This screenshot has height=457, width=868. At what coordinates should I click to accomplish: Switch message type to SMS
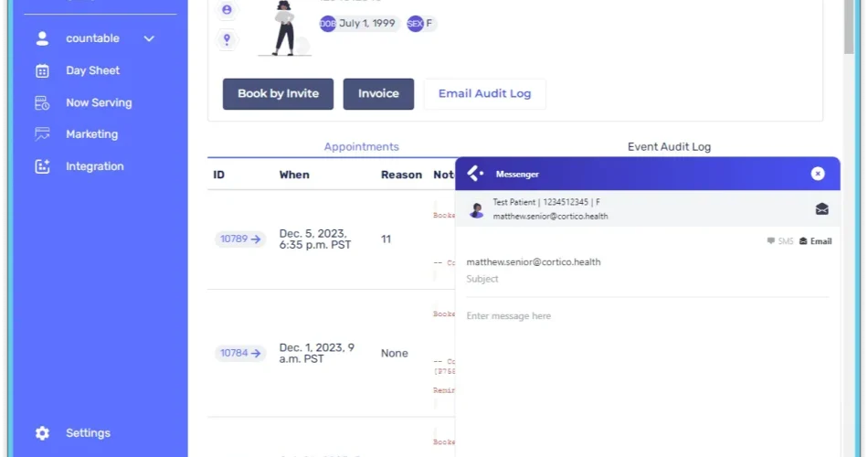click(779, 241)
